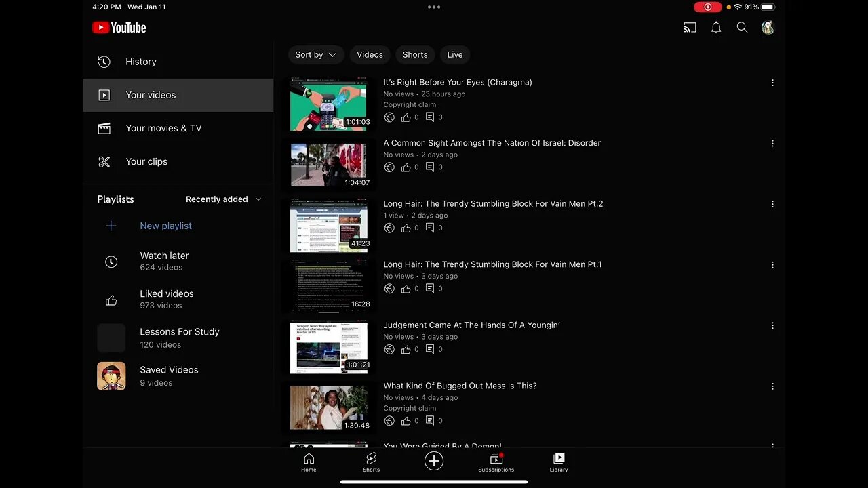Open more options for Judgement Came video

(772, 325)
